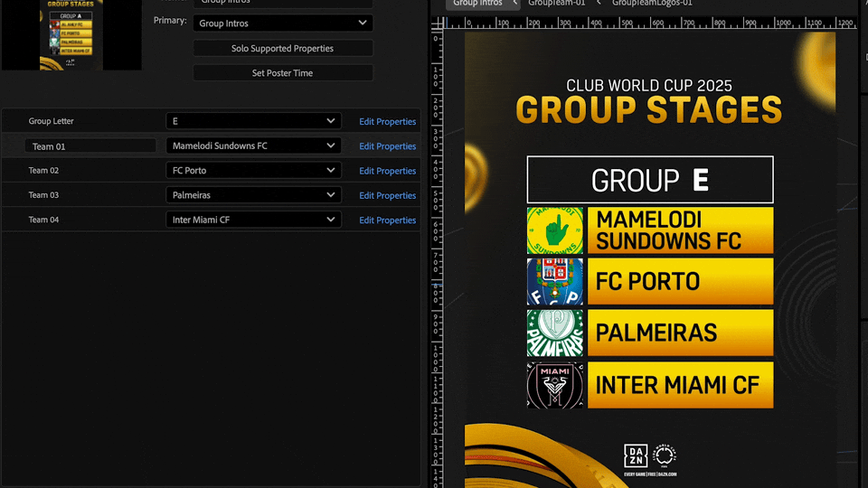
Task: Edit Properties for Team 04
Action: [388, 221]
